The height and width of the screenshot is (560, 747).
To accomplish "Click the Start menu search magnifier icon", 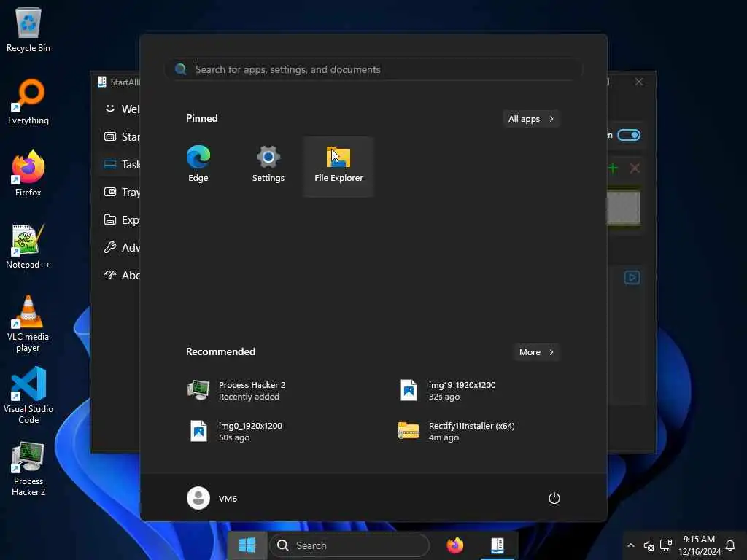I will pos(181,69).
